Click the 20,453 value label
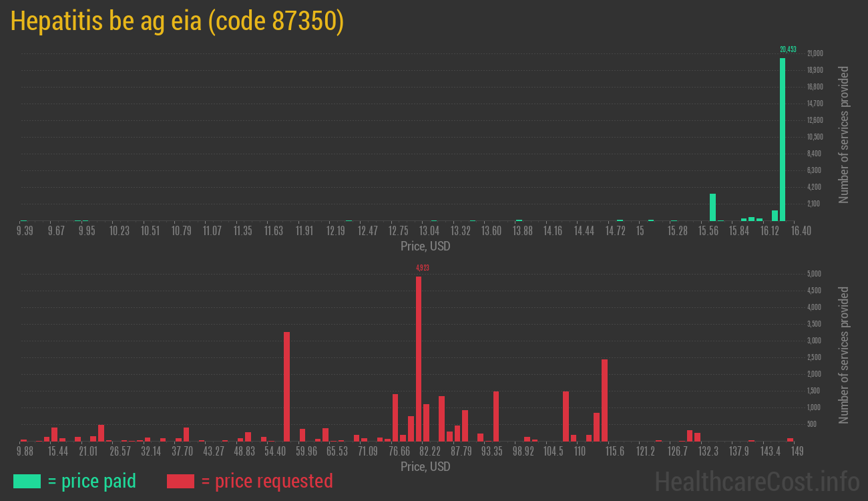 click(788, 49)
